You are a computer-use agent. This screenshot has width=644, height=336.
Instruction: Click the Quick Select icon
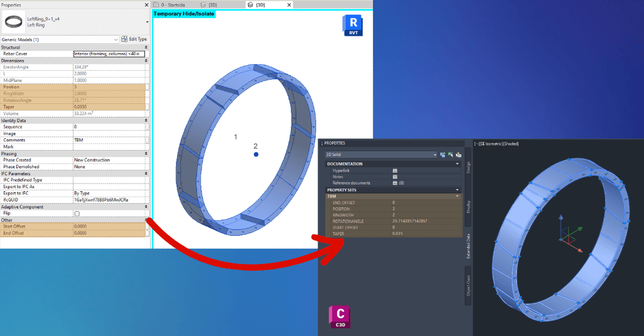pos(458,155)
